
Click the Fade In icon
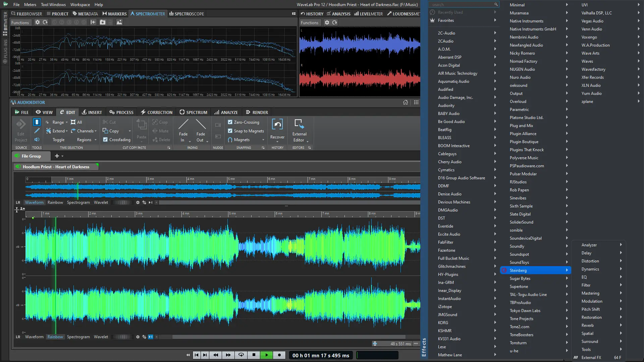(183, 125)
